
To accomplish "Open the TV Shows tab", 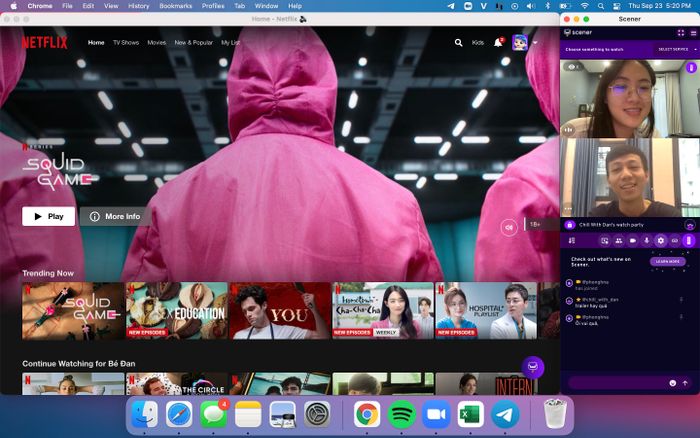I will (126, 43).
